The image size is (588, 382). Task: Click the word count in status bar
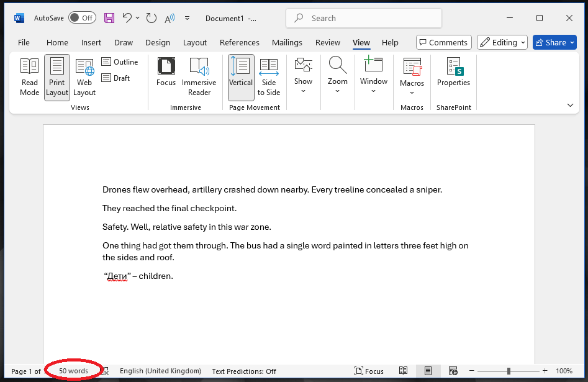(x=73, y=371)
